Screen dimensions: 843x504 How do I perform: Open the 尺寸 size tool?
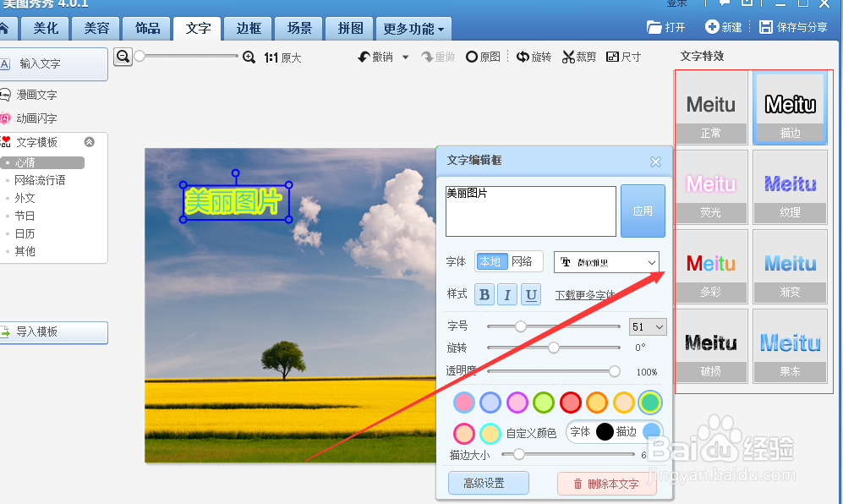(624, 57)
